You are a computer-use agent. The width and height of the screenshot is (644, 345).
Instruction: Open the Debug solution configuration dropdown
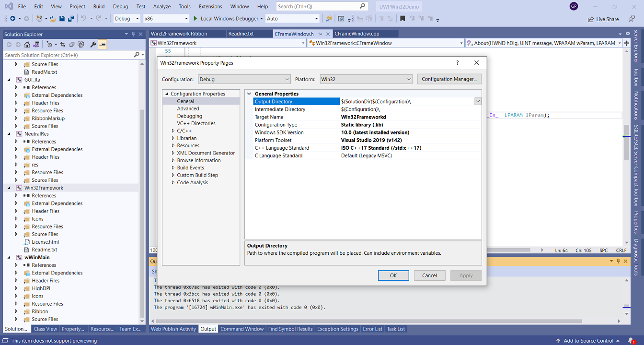click(127, 19)
